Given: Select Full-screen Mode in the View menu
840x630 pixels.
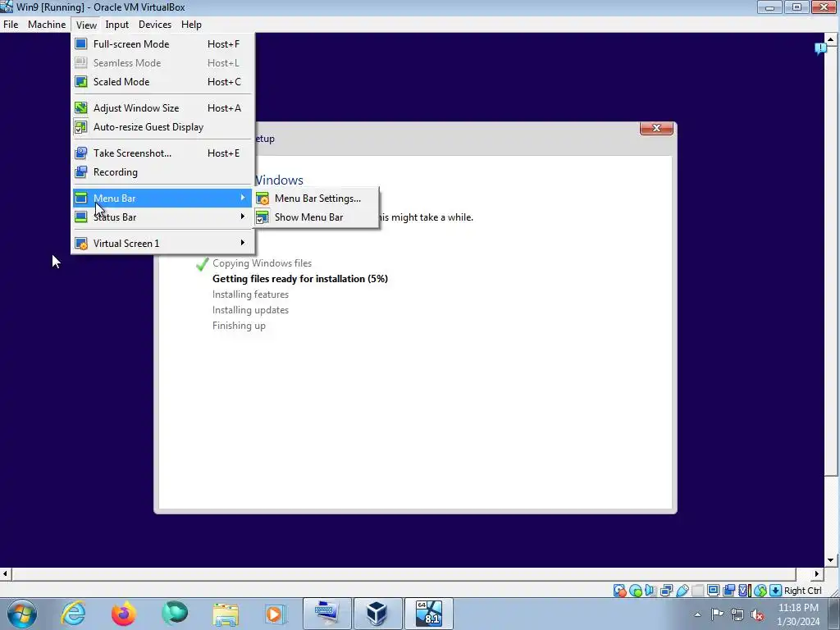Looking at the screenshot, I should click(x=163, y=44).
